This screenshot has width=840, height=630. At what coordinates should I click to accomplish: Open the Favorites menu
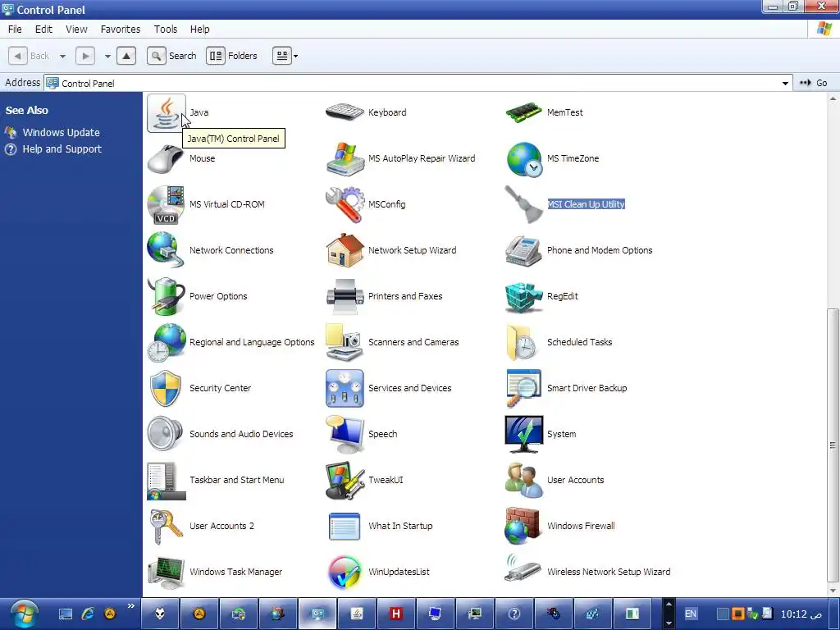120,29
